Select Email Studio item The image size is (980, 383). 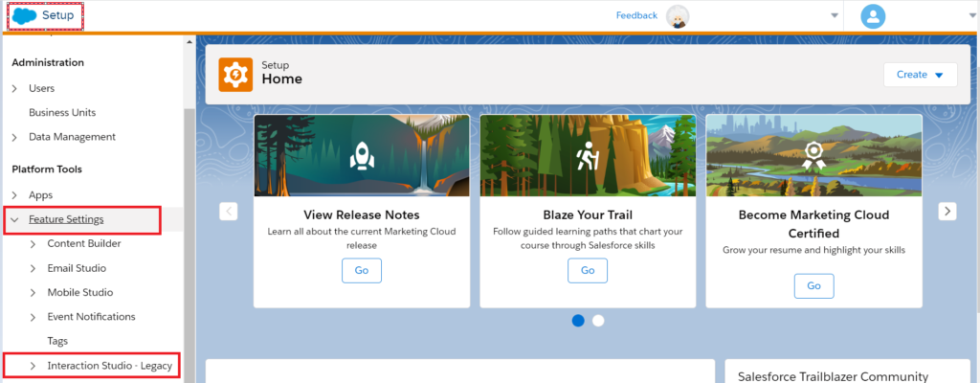click(x=77, y=268)
